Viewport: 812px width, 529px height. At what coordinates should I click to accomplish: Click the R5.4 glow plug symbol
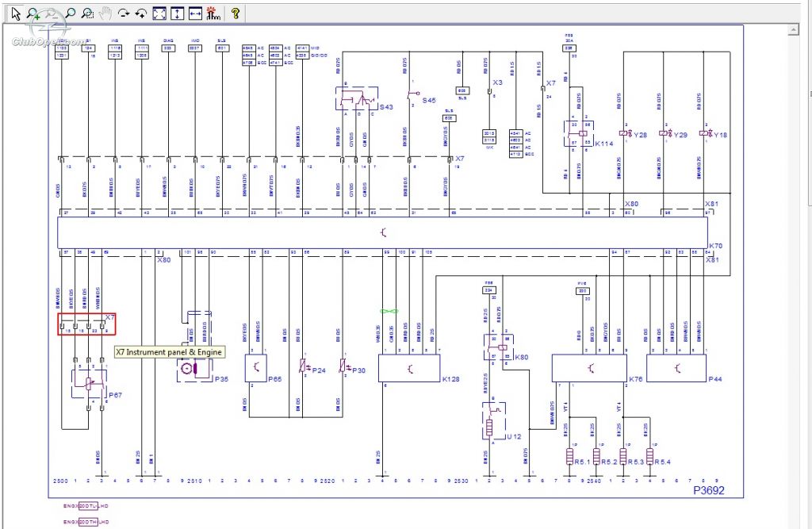pos(650,457)
